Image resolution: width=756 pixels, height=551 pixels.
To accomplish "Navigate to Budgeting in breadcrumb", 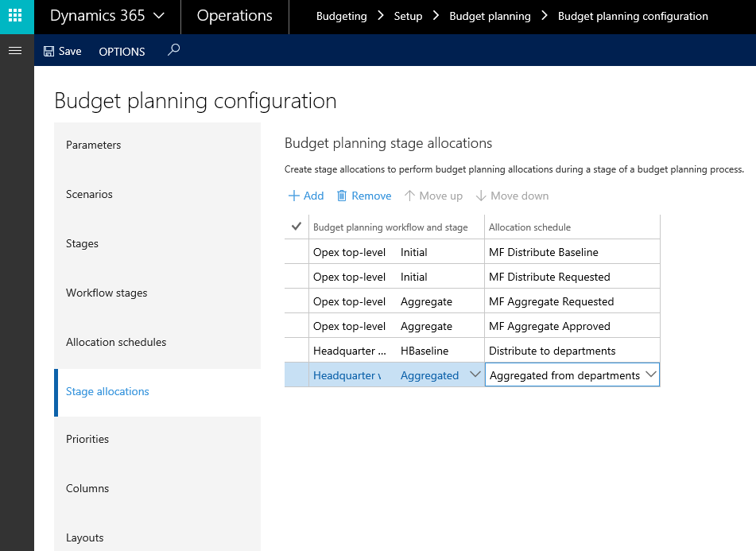I will click(341, 16).
